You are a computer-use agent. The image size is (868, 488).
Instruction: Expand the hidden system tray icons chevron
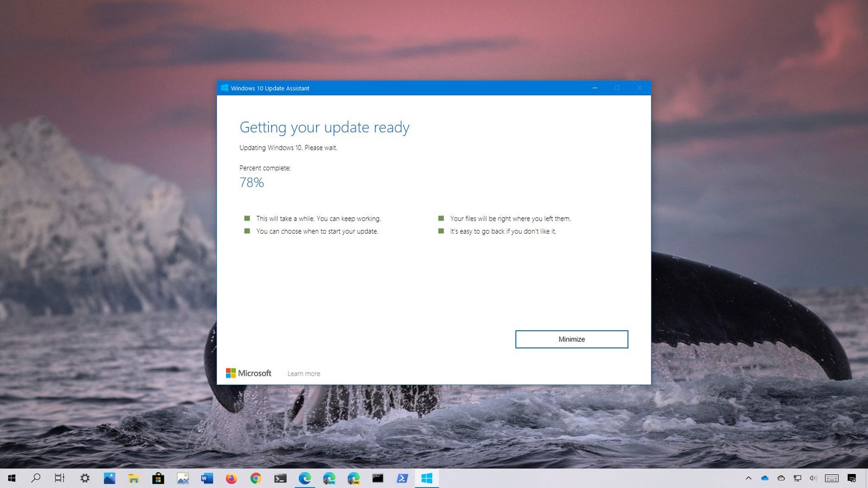click(749, 478)
